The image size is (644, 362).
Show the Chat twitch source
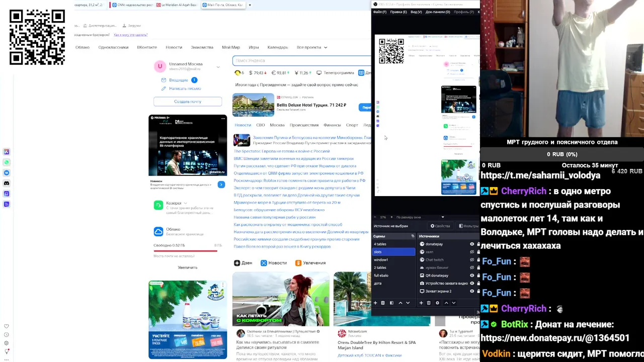[472, 260]
